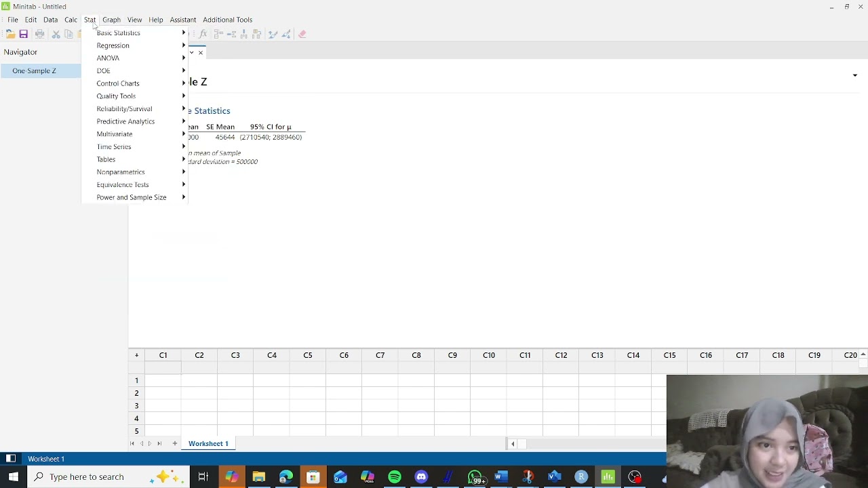The image size is (868, 488).
Task: Open Windows Start menu
Action: point(14,476)
